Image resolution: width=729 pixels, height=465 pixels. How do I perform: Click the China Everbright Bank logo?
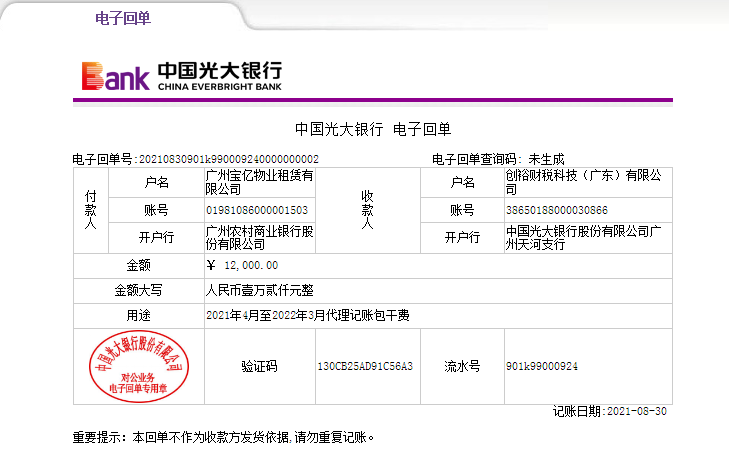pyautogui.click(x=182, y=76)
